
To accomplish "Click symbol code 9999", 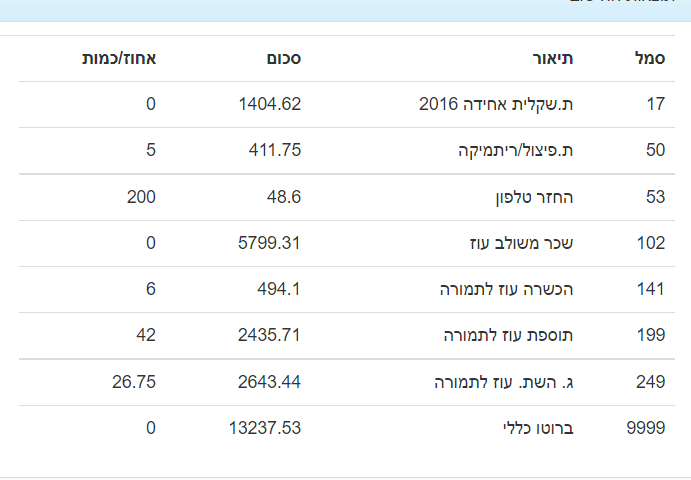I will point(645,428).
